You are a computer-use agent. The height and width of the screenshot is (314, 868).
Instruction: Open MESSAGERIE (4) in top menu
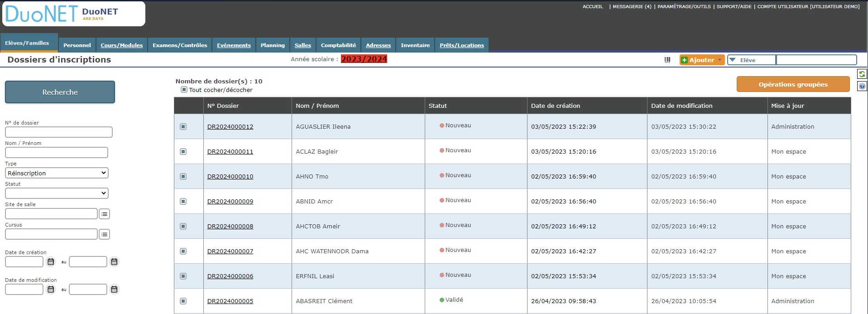(632, 6)
